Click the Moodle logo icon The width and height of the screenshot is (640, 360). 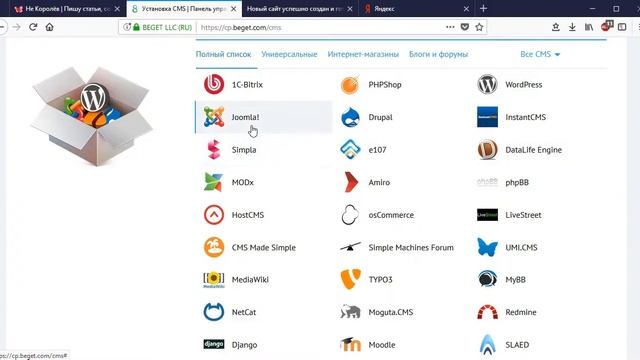tap(350, 344)
